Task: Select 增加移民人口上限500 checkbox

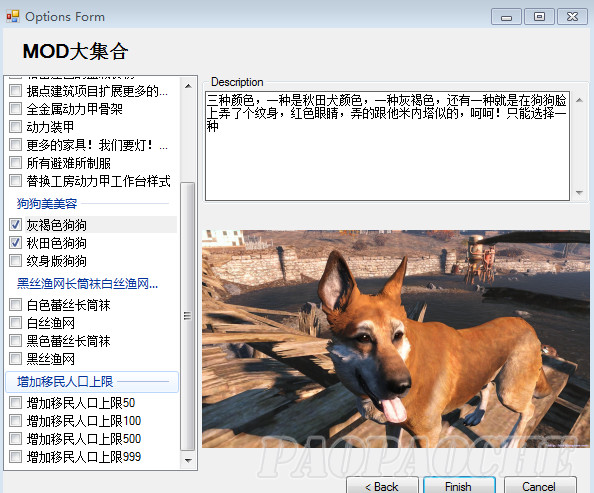Action: [16, 439]
